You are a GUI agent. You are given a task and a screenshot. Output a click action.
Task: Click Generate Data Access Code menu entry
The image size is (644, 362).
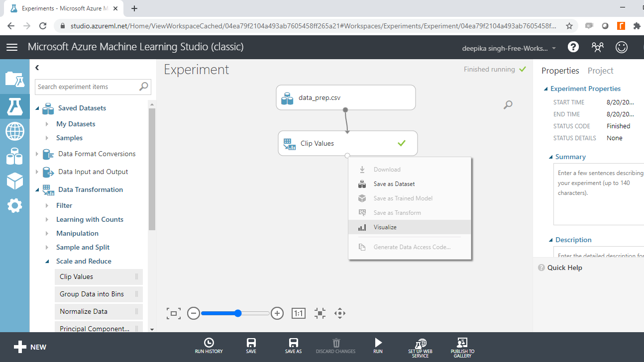tap(410, 247)
